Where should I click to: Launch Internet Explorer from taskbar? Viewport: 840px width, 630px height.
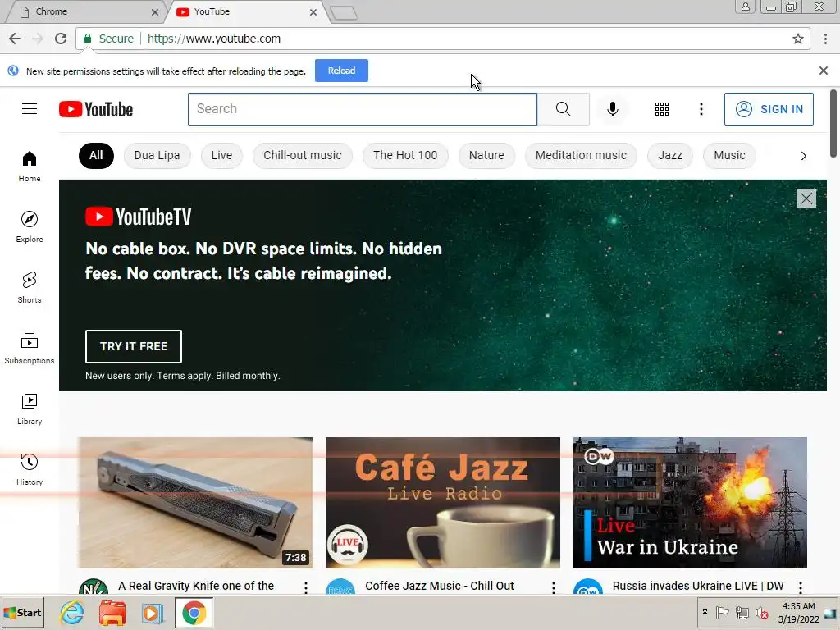coord(72,613)
